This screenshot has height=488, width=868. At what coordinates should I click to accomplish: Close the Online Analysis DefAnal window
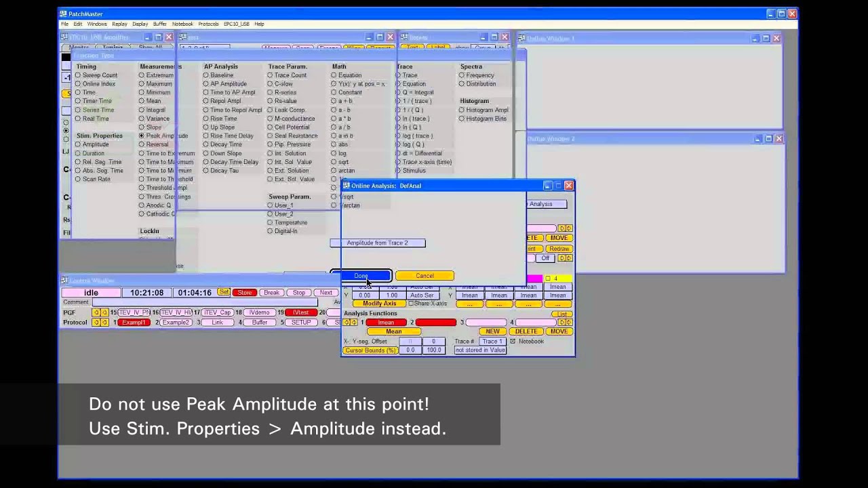click(x=569, y=185)
